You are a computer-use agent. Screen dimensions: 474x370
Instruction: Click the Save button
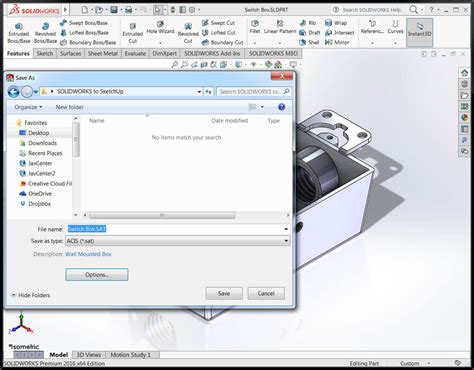point(224,293)
